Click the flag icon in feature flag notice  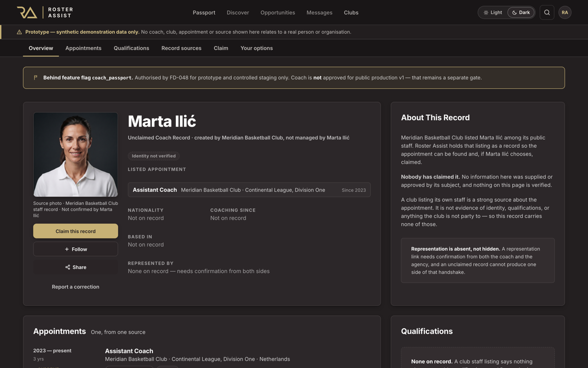pyautogui.click(x=35, y=78)
